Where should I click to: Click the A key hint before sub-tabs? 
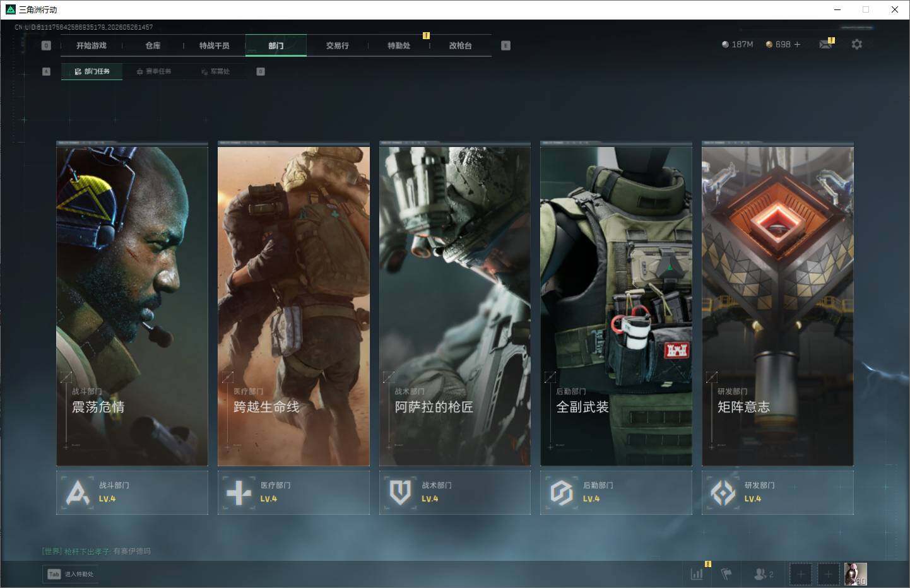pos(46,71)
